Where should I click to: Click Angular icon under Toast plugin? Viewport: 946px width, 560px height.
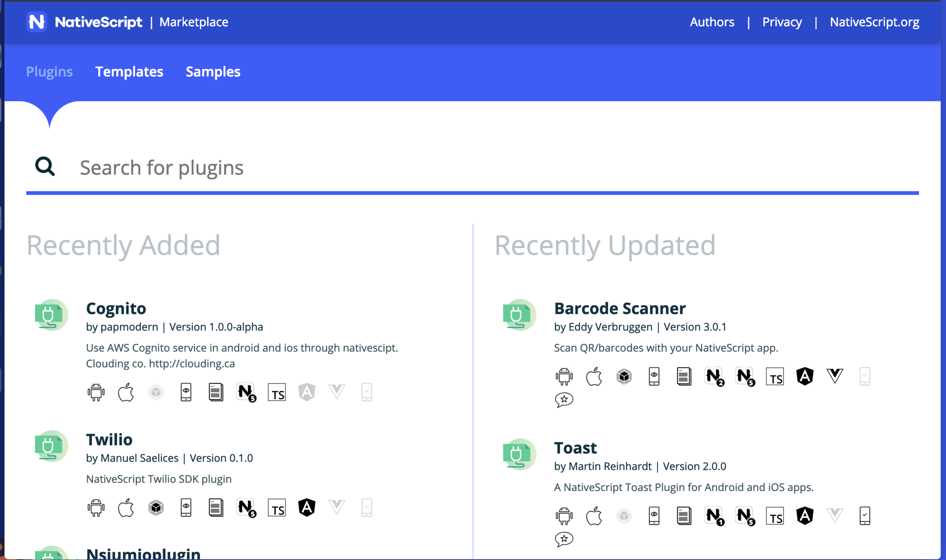point(804,516)
